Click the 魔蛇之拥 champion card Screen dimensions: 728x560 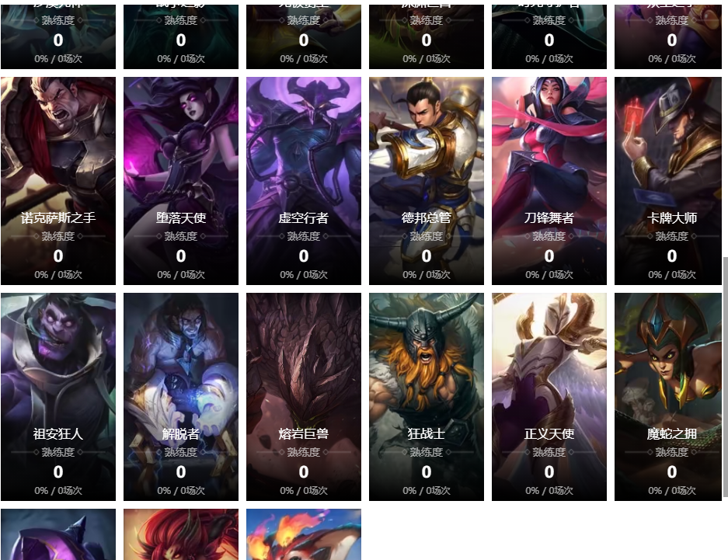668,397
